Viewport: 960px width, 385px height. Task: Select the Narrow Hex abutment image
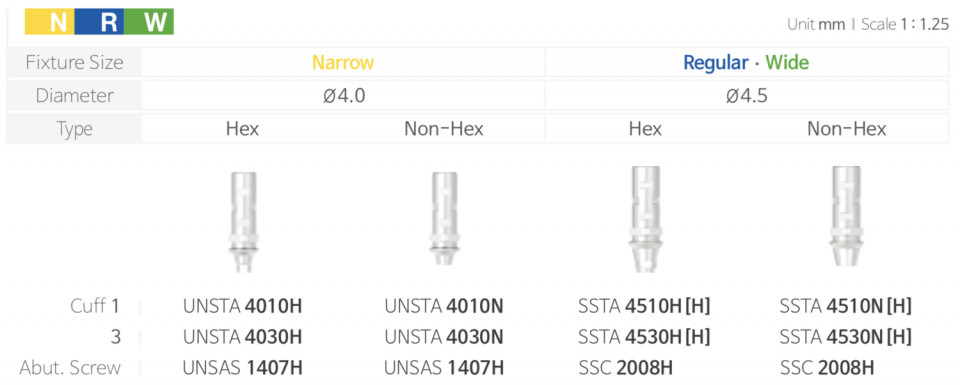coord(242,222)
